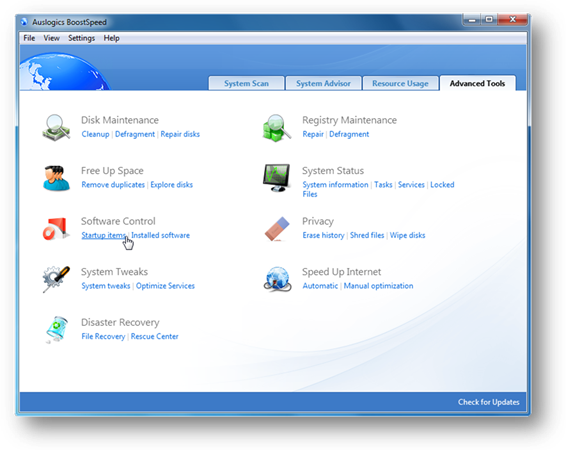Click the Registry Maintenance green cubes icon
Screen dimensions: 566x450
277,128
